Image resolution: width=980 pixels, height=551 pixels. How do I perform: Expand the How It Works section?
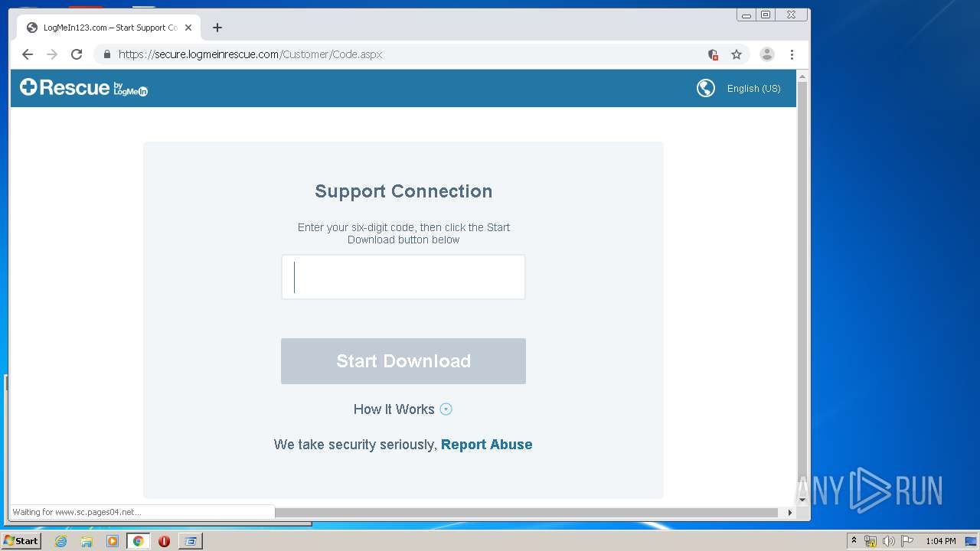[x=403, y=409]
